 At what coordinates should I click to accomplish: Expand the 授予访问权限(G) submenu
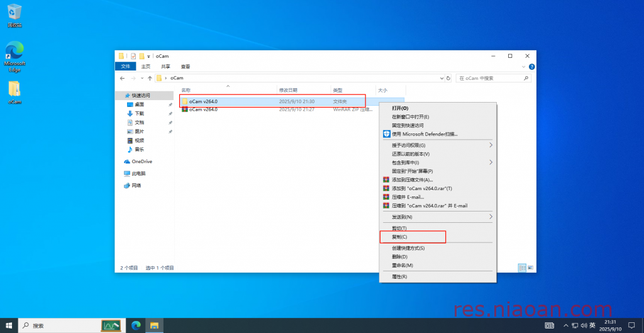[x=438, y=145]
